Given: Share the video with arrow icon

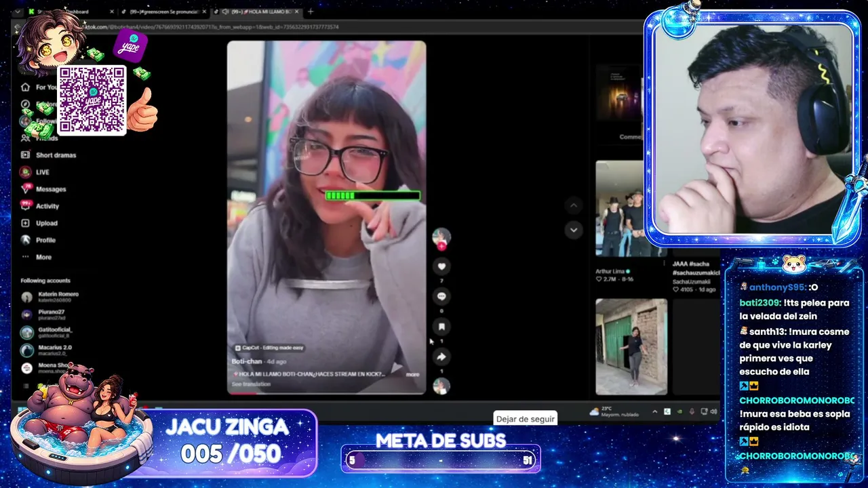Looking at the screenshot, I should pos(441,357).
